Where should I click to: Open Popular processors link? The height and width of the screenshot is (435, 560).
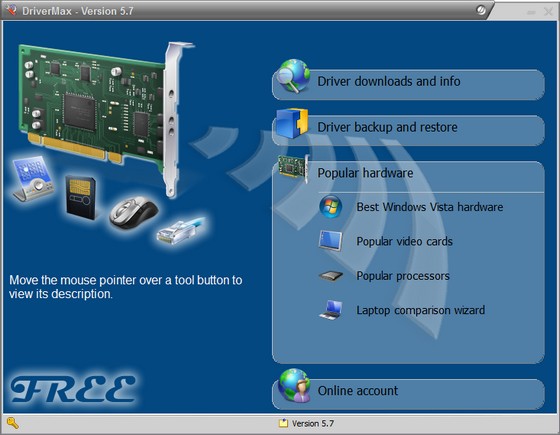coord(403,276)
